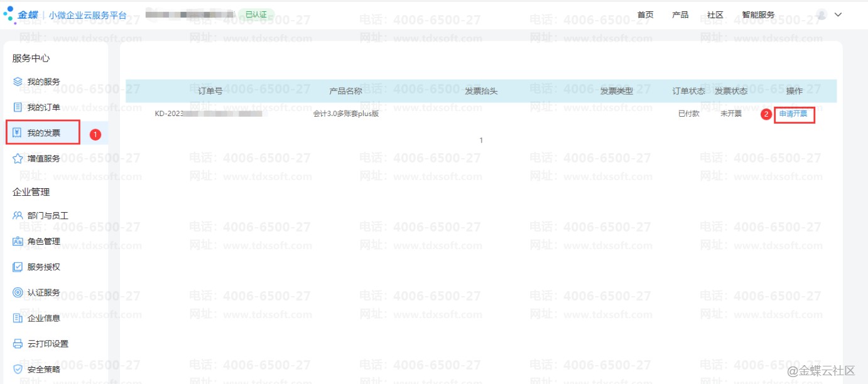Viewport: 868px width, 384px height.
Task: Click the 认证服务 badge icon
Action: click(18, 292)
